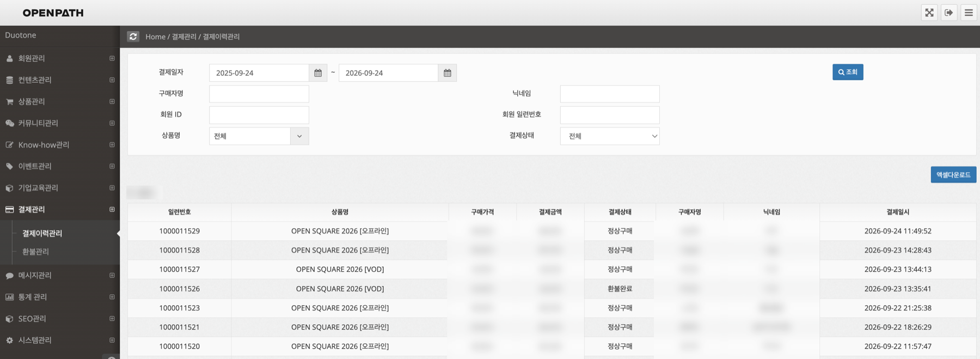
Task: Expand the 시스템관리 plus toggle
Action: (112, 340)
